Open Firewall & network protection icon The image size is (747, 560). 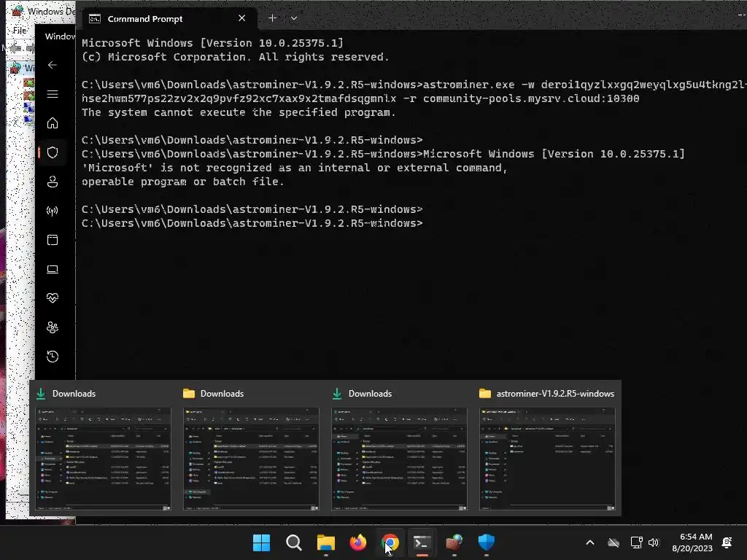[x=53, y=211]
